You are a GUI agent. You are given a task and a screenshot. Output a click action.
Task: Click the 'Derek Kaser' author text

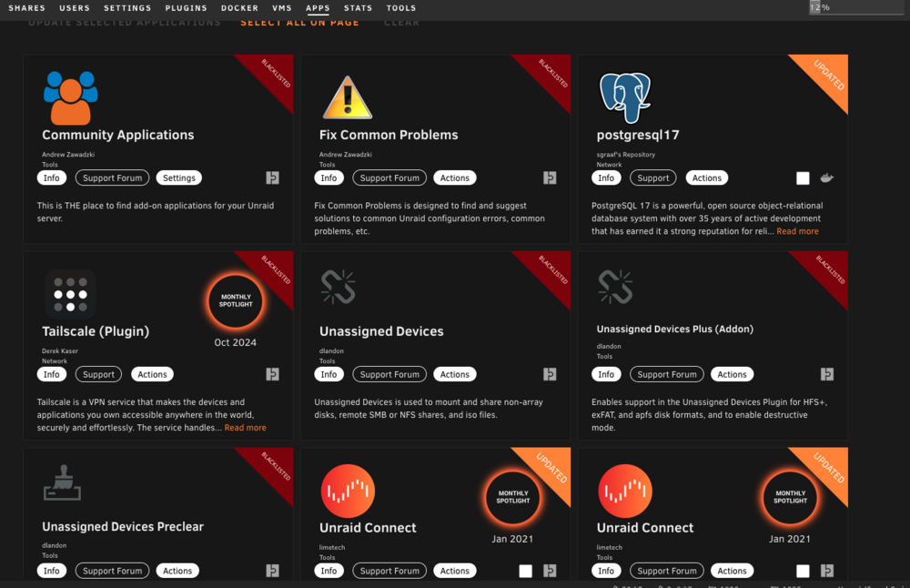(60, 350)
